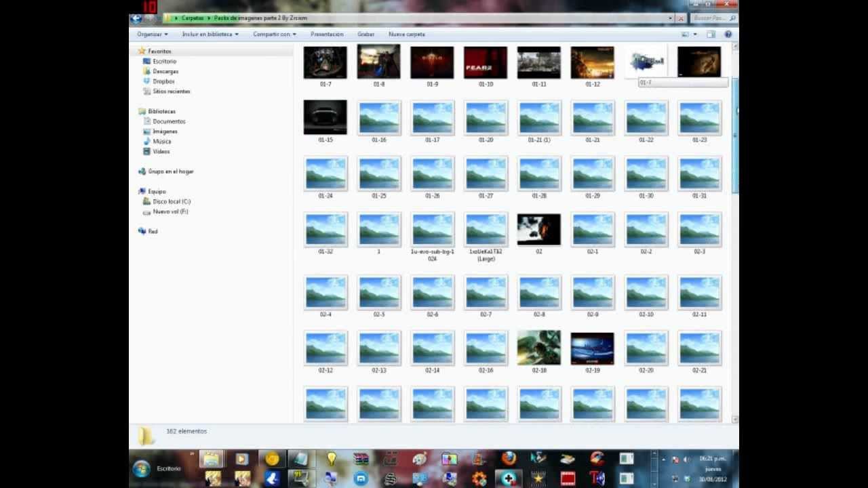This screenshot has width=868, height=488.
Task: Open WinRAR icon in the taskbar
Action: click(361, 459)
